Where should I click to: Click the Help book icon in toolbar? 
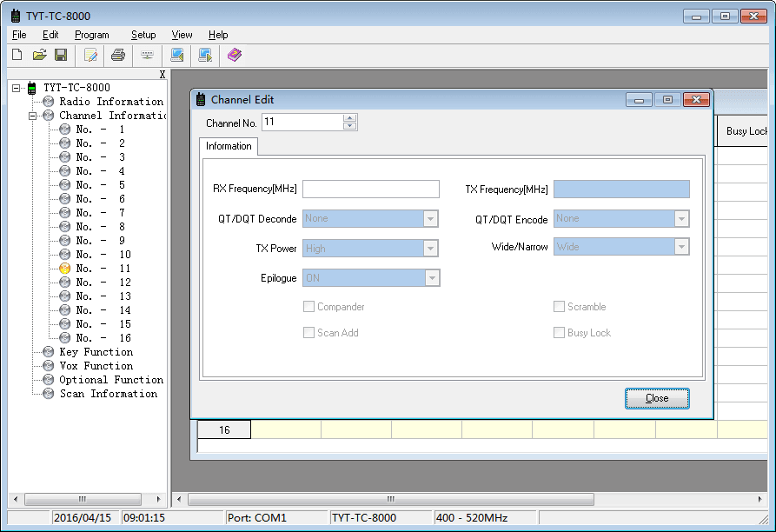tap(235, 56)
